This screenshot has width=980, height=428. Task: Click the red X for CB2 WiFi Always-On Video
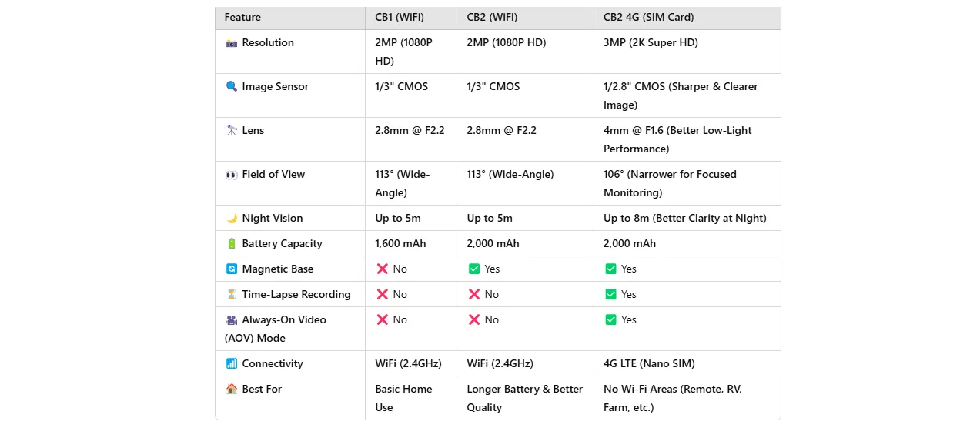click(474, 320)
